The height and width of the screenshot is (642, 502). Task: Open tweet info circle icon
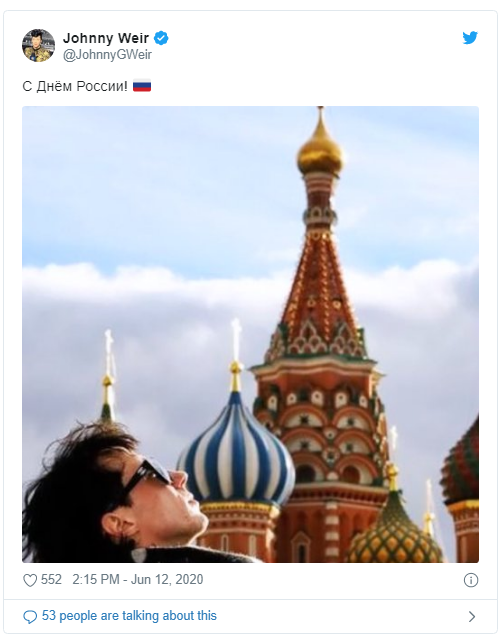(x=470, y=580)
